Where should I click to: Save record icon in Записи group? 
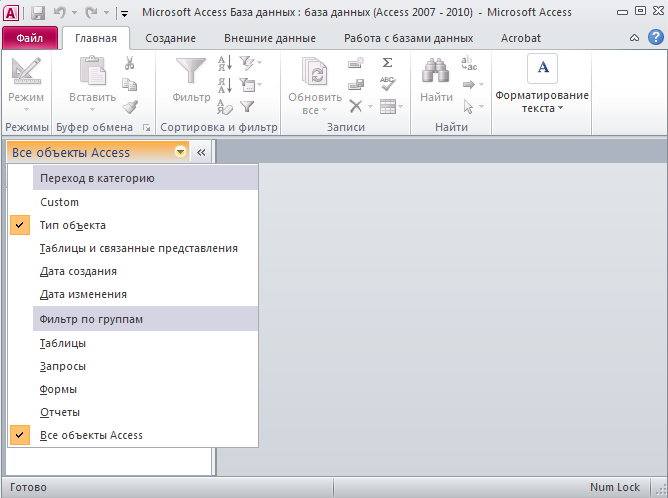(356, 85)
